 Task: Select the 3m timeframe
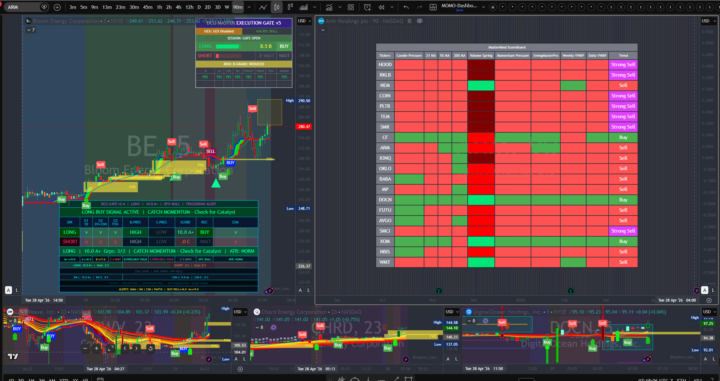point(73,7)
